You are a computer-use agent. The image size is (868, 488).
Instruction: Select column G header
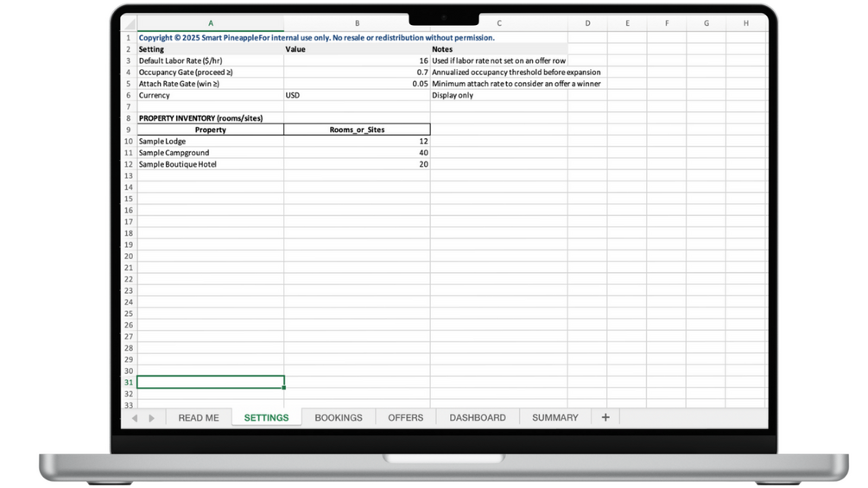coord(706,23)
